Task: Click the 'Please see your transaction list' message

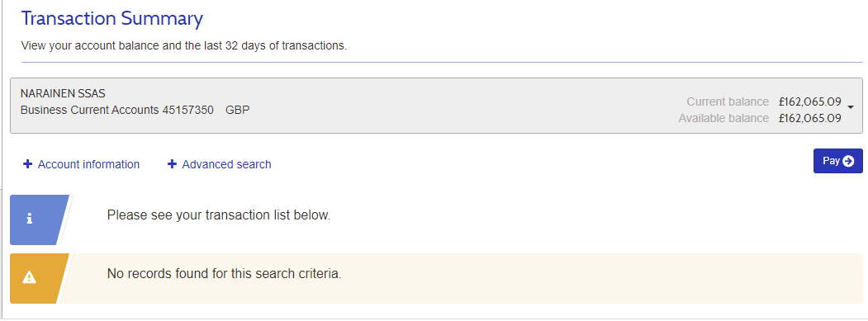Action: click(x=219, y=215)
